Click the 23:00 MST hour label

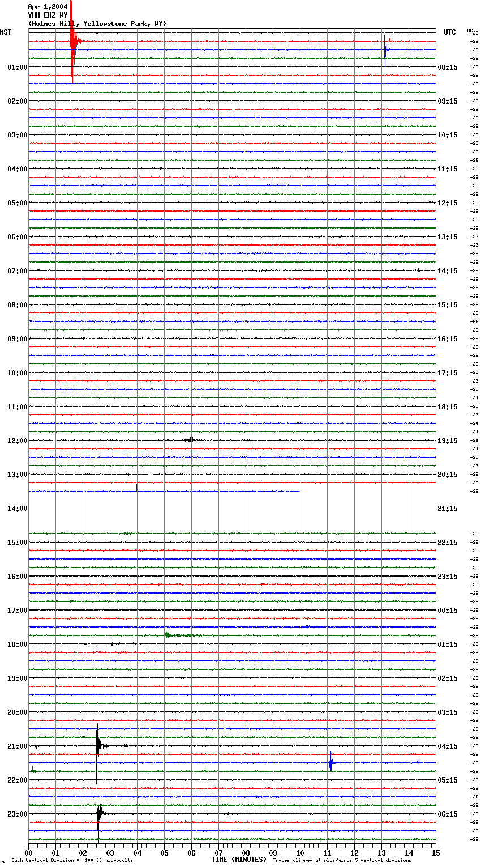click(18, 814)
